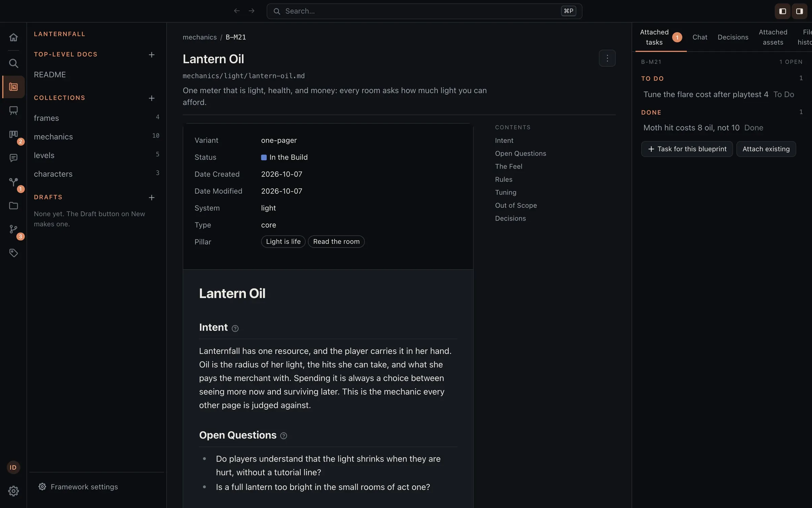This screenshot has width=812, height=508.
Task: Select the Attached tasks tab
Action: 660,37
